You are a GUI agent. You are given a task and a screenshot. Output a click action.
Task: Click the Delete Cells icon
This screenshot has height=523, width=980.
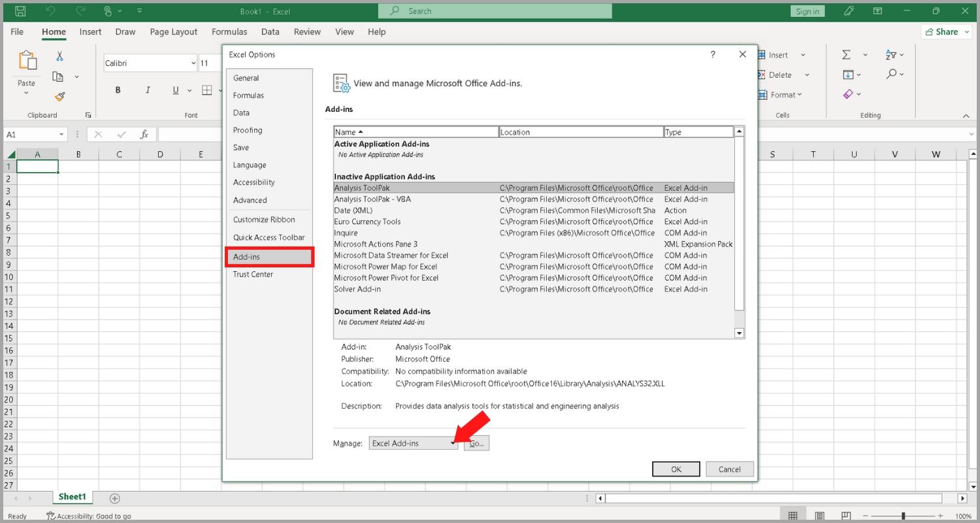pos(761,75)
